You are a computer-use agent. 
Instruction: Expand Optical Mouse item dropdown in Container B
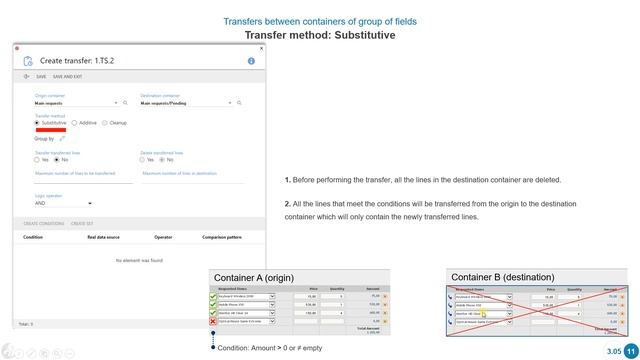[x=509, y=322]
